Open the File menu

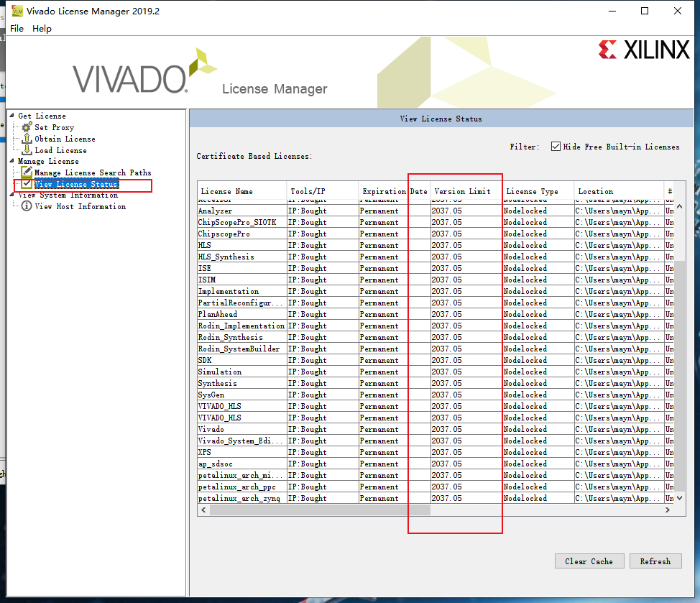click(x=17, y=29)
